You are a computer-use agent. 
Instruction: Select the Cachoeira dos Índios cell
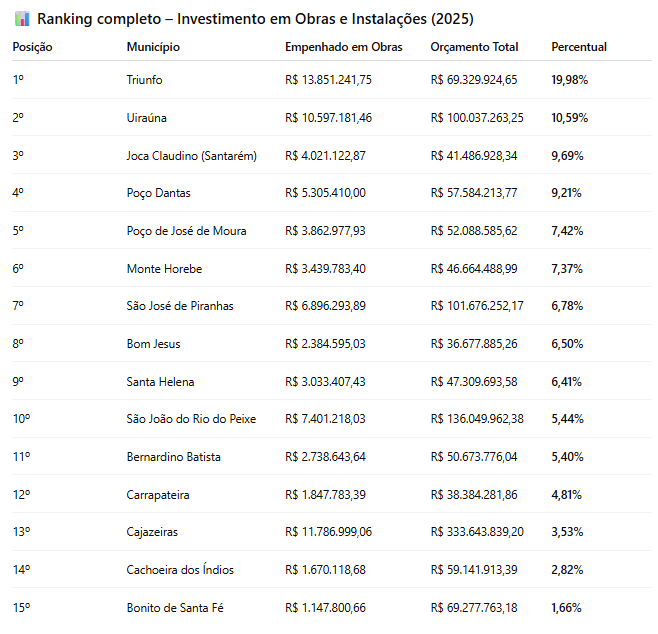coord(180,570)
